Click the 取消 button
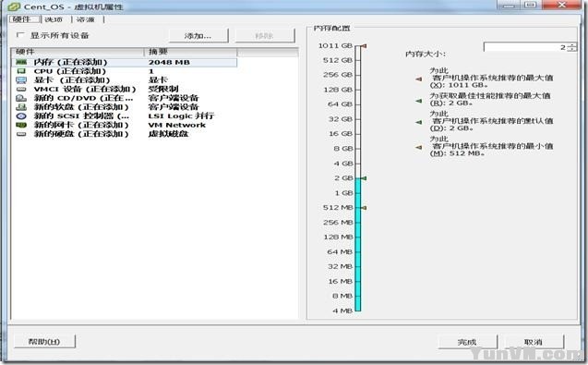588x365 pixels. tap(534, 342)
